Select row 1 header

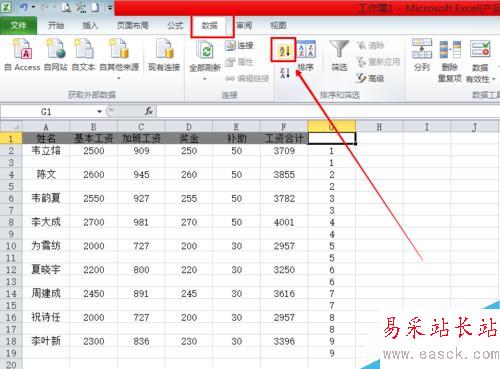tap(11, 138)
